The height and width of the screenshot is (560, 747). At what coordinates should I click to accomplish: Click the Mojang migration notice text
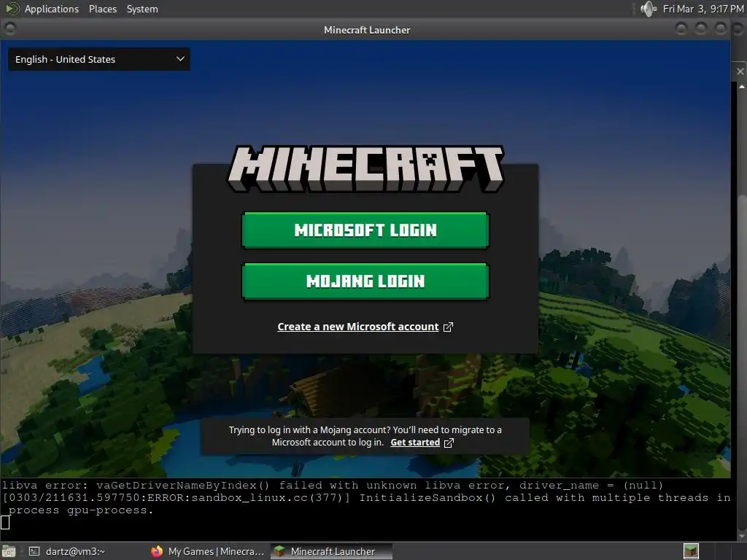[x=365, y=436]
